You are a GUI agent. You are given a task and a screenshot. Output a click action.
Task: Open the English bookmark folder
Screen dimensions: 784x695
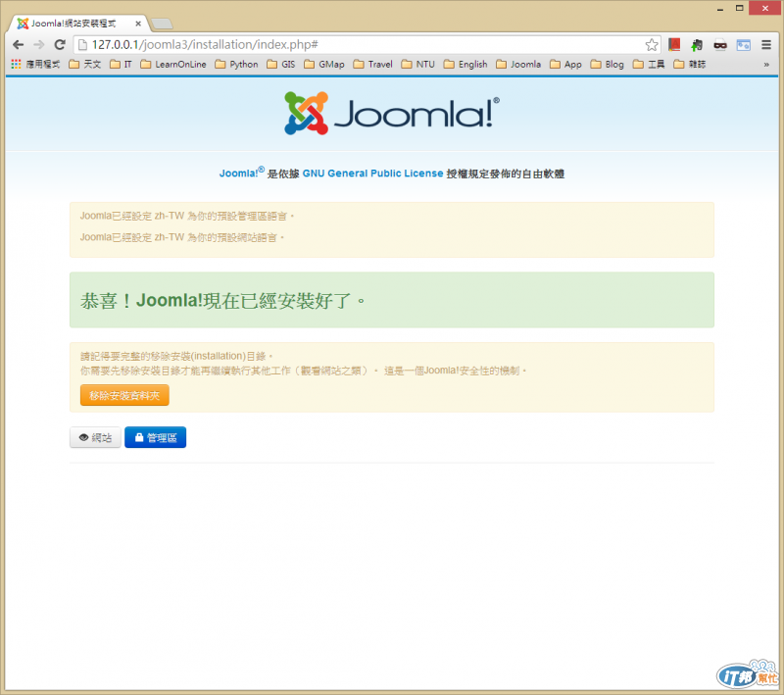click(465, 64)
